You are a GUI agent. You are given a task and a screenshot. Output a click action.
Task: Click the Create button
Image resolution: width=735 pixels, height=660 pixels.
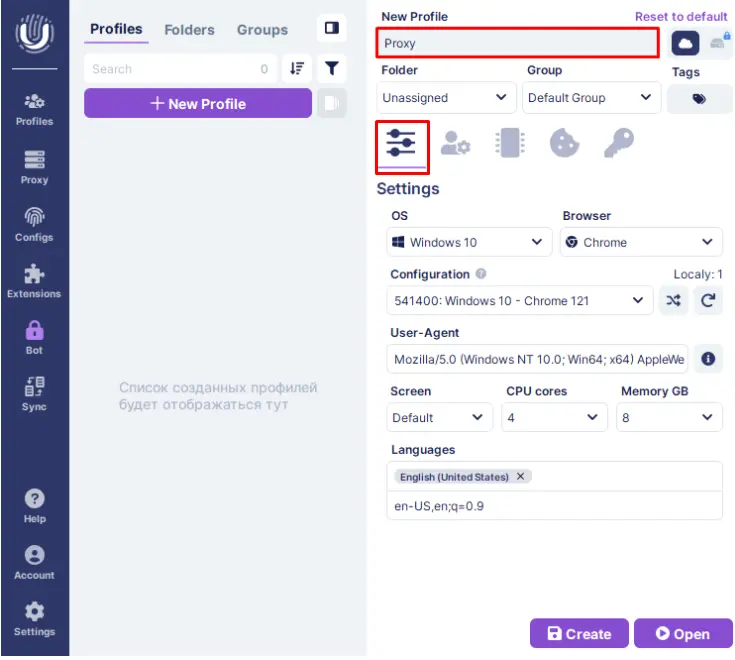pyautogui.click(x=579, y=634)
